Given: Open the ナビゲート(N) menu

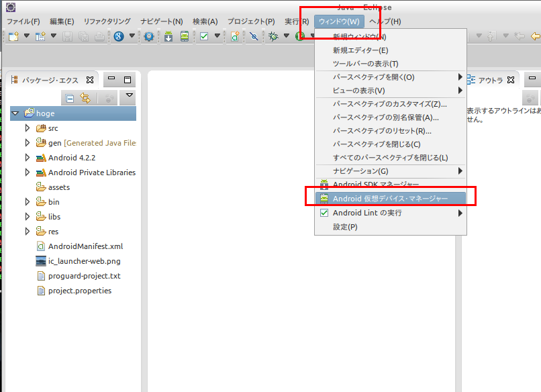Looking at the screenshot, I should (162, 21).
